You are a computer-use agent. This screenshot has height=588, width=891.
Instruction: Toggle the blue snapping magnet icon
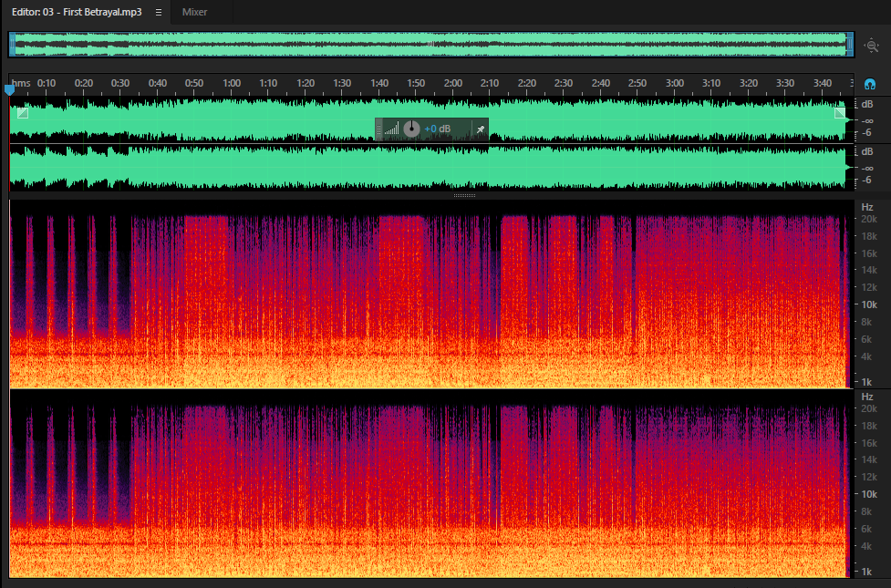(869, 85)
